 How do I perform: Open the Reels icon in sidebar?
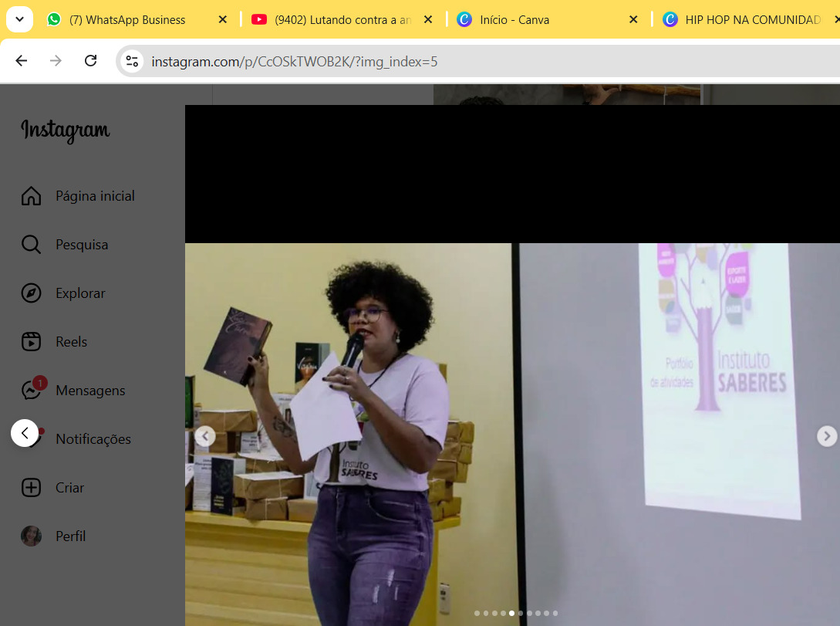pos(31,342)
